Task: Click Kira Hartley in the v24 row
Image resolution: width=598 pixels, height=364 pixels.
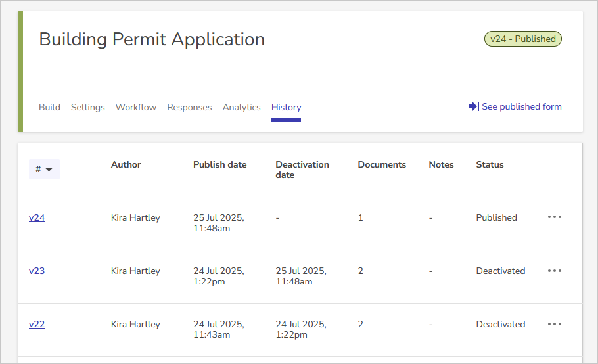Action: tap(135, 217)
